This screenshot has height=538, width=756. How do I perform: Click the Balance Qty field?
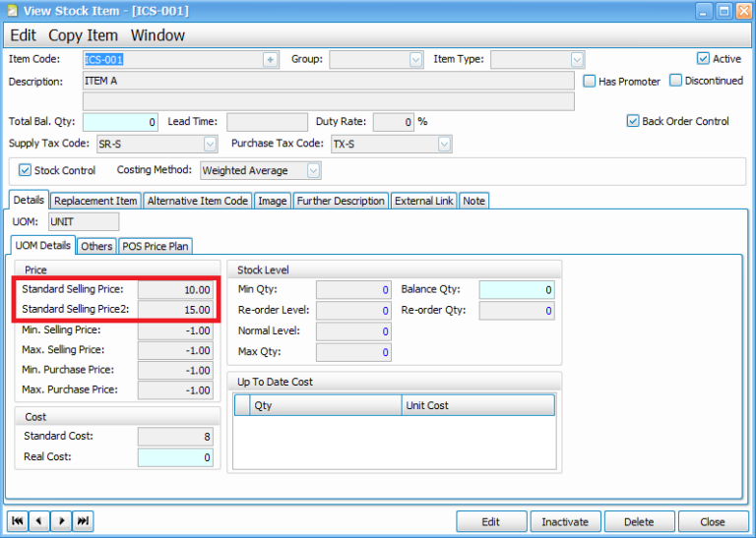(517, 290)
